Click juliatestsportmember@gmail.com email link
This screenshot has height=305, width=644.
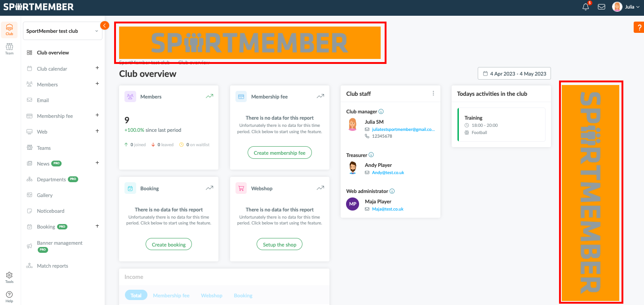(403, 130)
